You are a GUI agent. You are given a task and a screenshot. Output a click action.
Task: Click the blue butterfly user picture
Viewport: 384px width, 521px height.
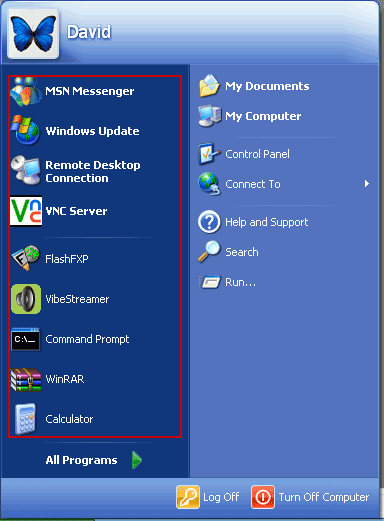[x=33, y=34]
